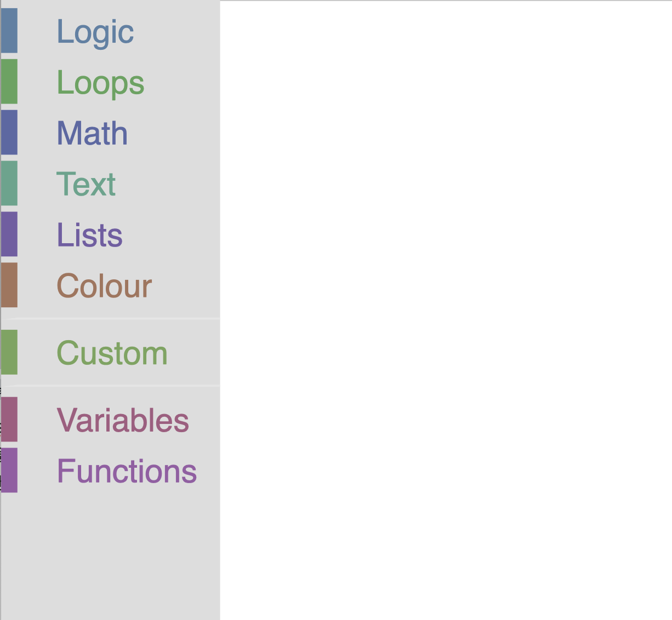This screenshot has height=620, width=672.
Task: Click the Text category label
Action: tap(86, 184)
